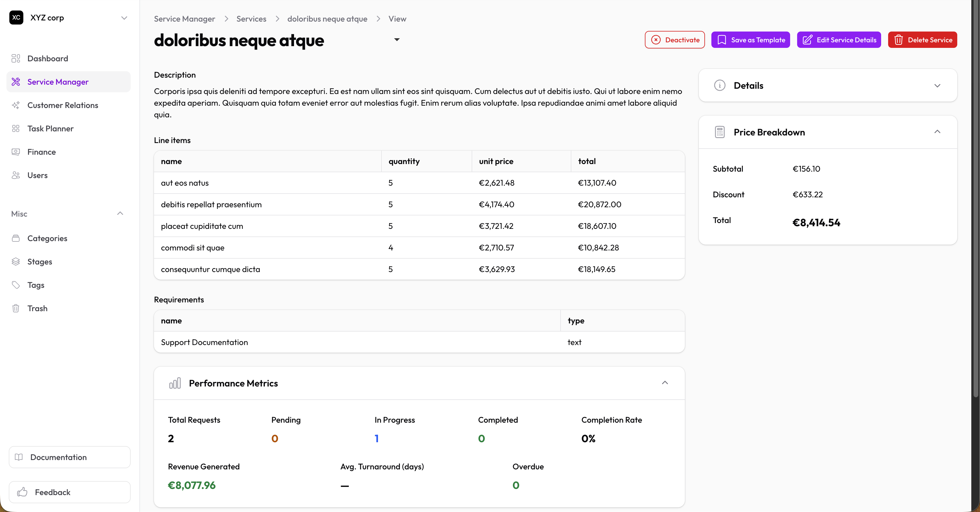Click the View breadcrumb item
This screenshot has width=980, height=512.
pyautogui.click(x=397, y=19)
